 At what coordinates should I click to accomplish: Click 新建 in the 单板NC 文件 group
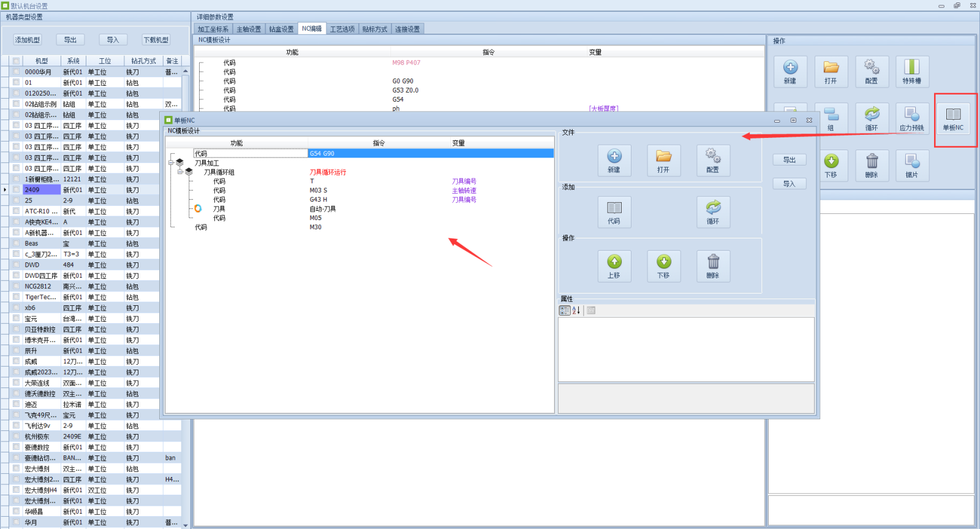tap(614, 161)
